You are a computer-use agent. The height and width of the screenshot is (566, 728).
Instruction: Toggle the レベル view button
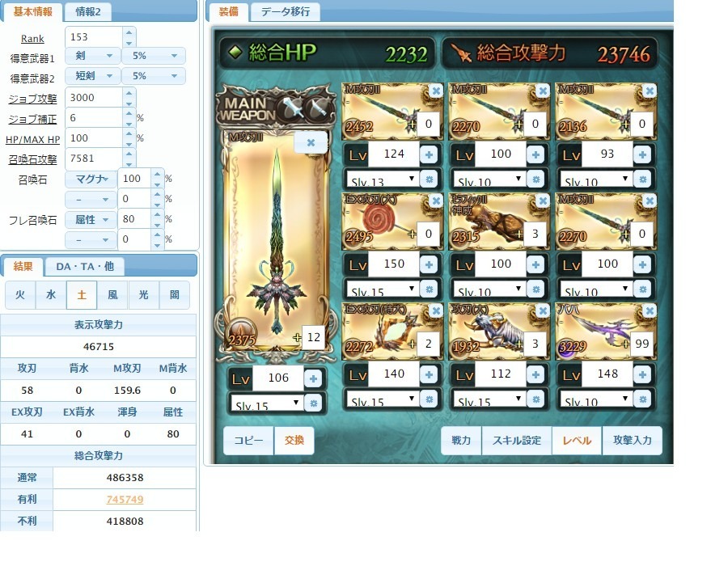tap(577, 441)
